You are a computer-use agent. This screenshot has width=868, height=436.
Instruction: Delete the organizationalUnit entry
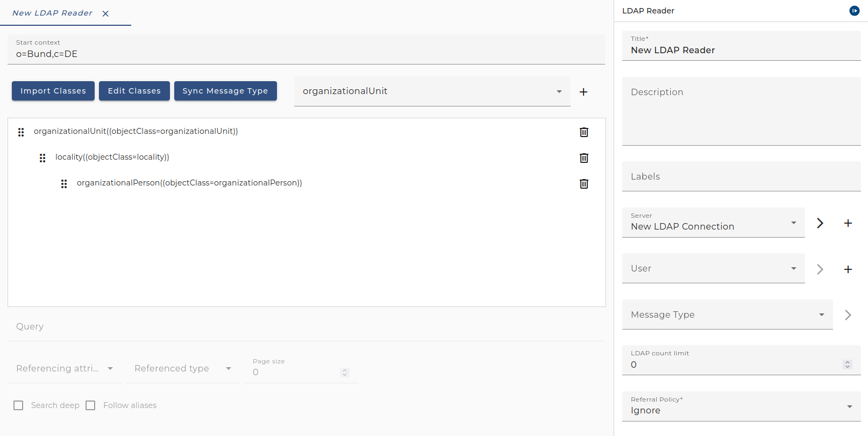point(584,132)
